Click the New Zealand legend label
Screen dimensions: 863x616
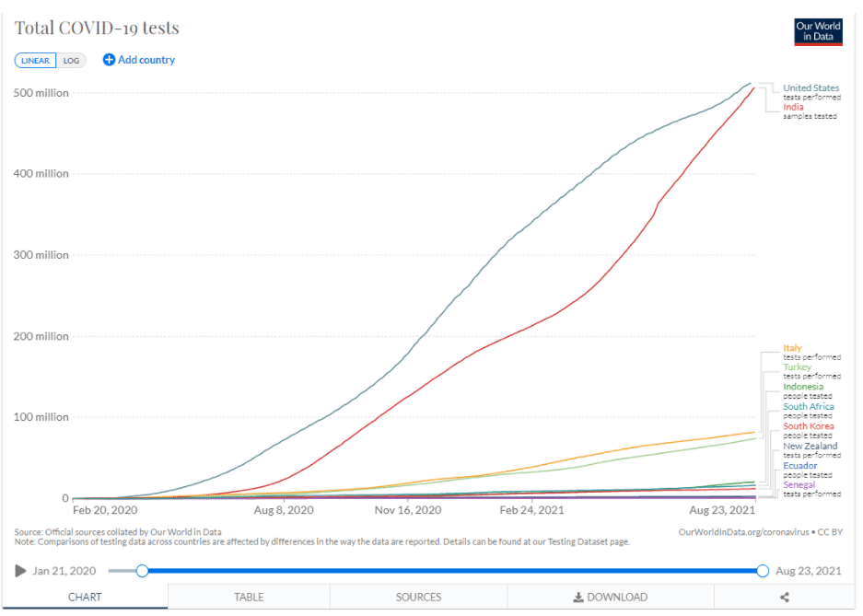(x=811, y=446)
